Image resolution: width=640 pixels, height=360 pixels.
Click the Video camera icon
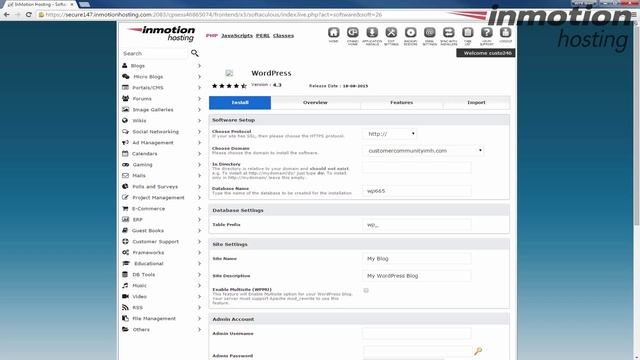125,296
